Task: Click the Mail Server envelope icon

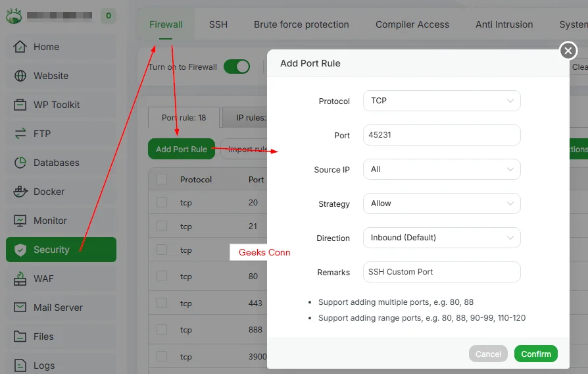Action: coord(20,307)
